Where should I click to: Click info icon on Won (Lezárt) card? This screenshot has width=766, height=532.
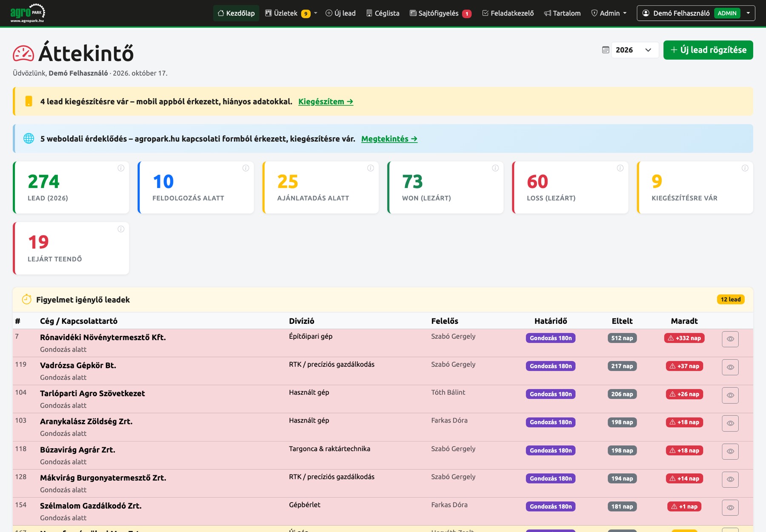click(x=495, y=168)
